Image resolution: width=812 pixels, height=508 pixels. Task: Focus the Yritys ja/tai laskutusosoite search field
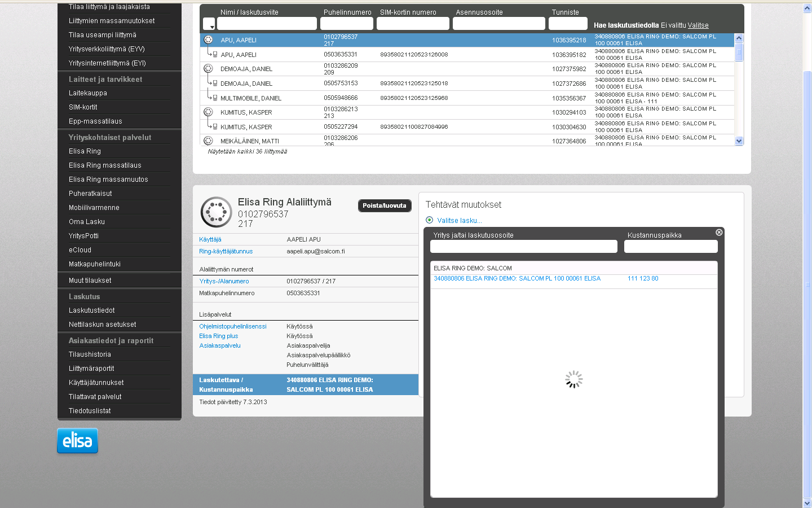pyautogui.click(x=524, y=247)
